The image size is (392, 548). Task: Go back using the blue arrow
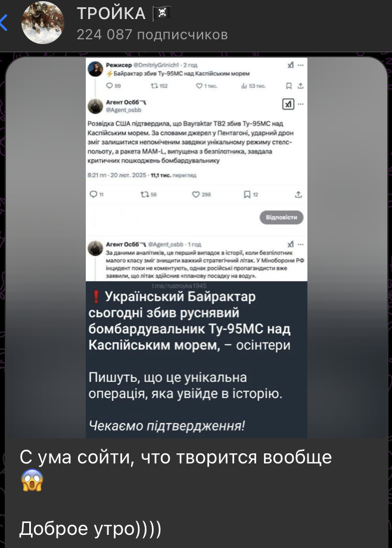[x=4, y=23]
